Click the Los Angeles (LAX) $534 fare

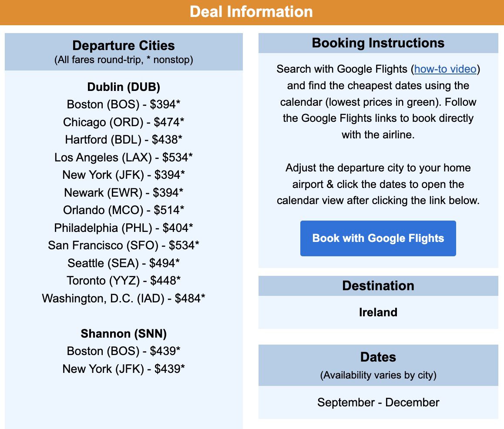click(x=124, y=158)
